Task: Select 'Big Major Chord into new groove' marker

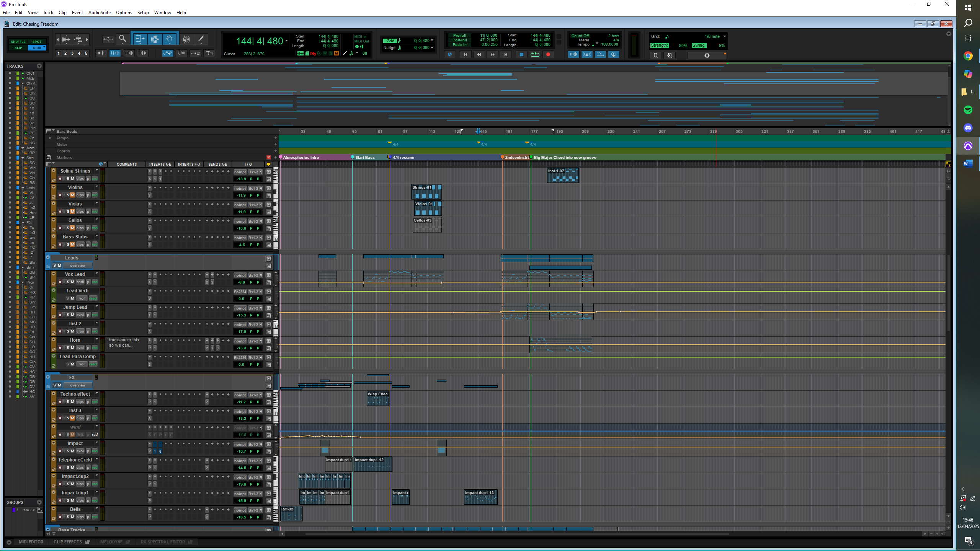Action: coord(565,158)
